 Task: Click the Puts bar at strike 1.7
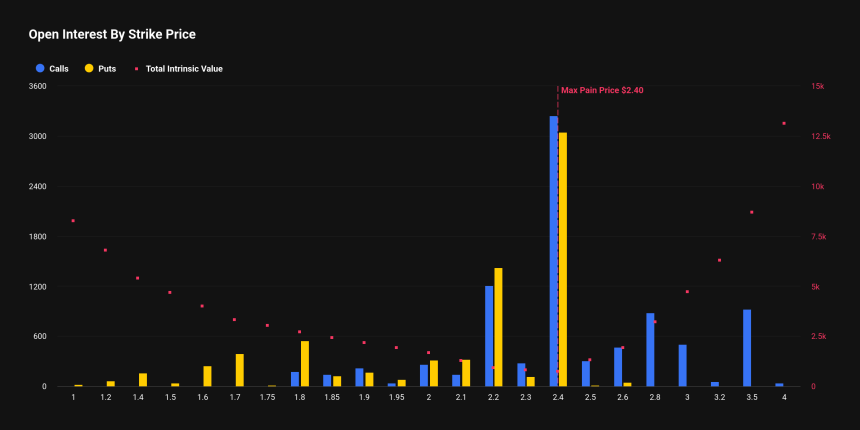[x=240, y=370]
